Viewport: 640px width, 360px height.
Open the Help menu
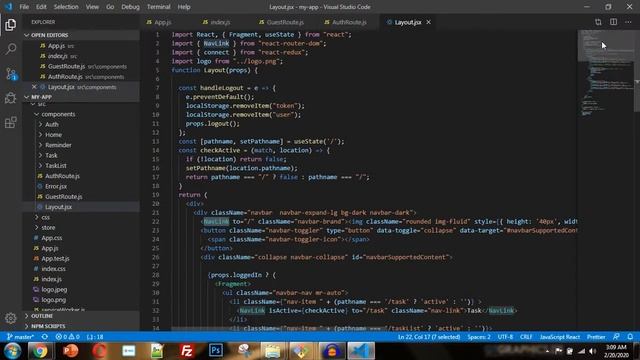tap(184, 7)
